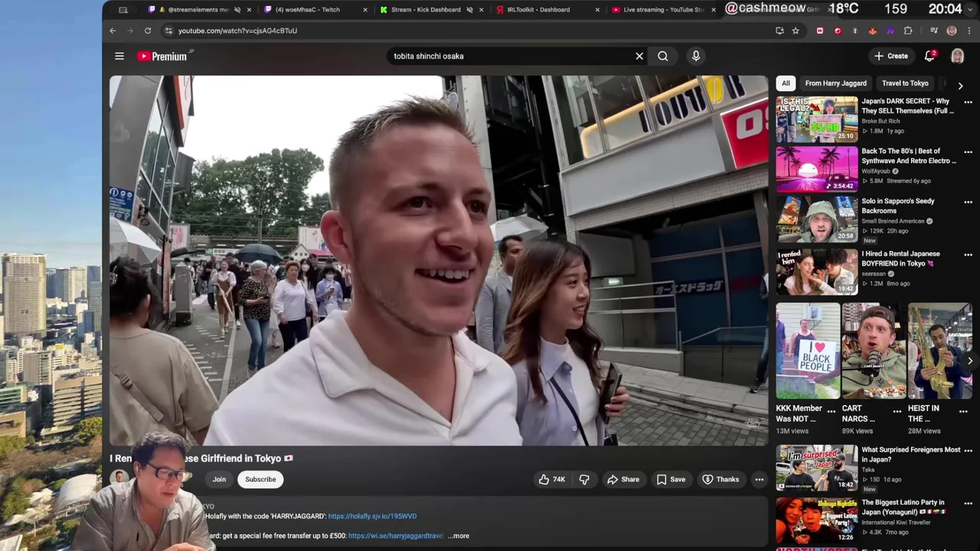Switch to the streamelements browser tab
This screenshot has width=980, height=551.
pyautogui.click(x=198, y=10)
